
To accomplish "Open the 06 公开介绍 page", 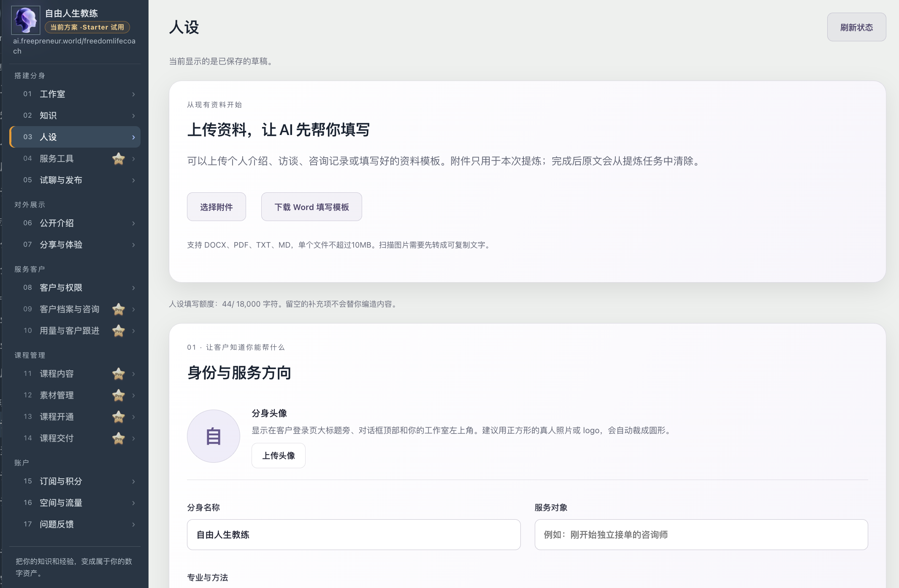I will pos(75,223).
